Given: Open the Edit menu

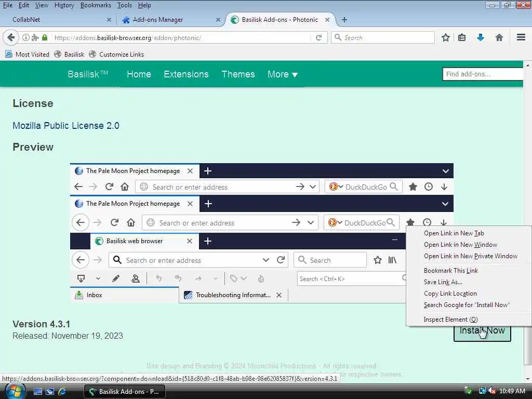Looking at the screenshot, I should click(23, 5).
